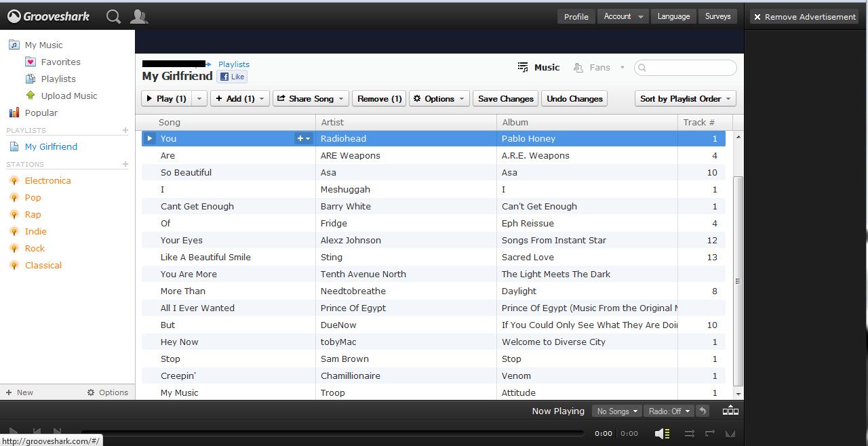Image resolution: width=868 pixels, height=446 pixels.
Task: Toggle crossfade in the player bar
Action: click(x=730, y=433)
